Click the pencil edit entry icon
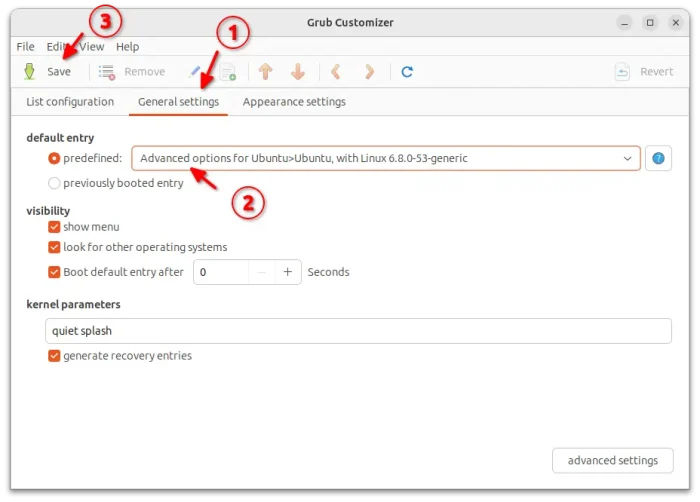 pos(195,71)
